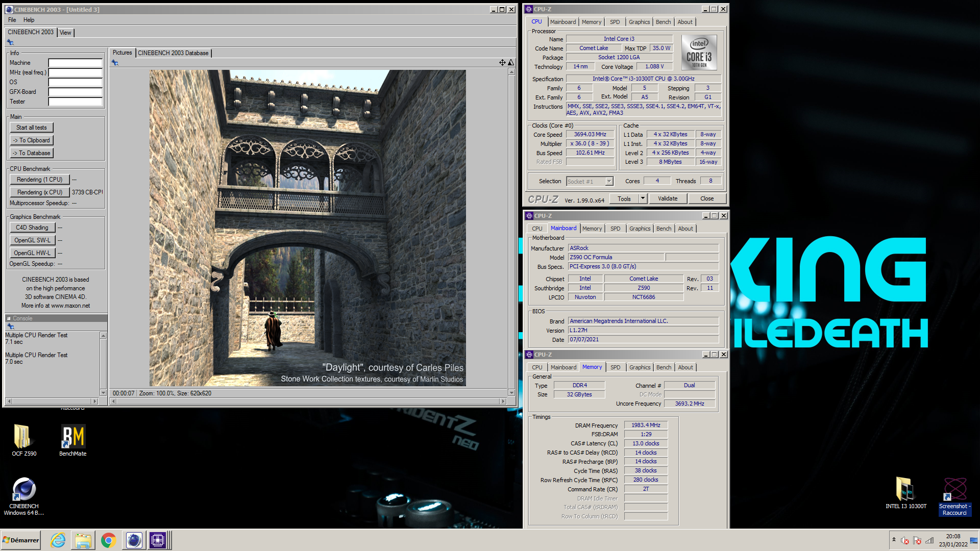Open Graphics tab in the Mainboard CPU-Z window

(x=640, y=229)
